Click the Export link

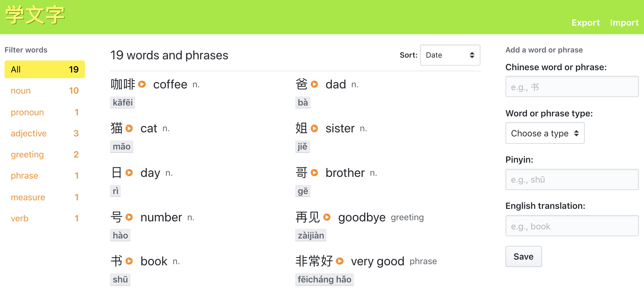(x=585, y=23)
